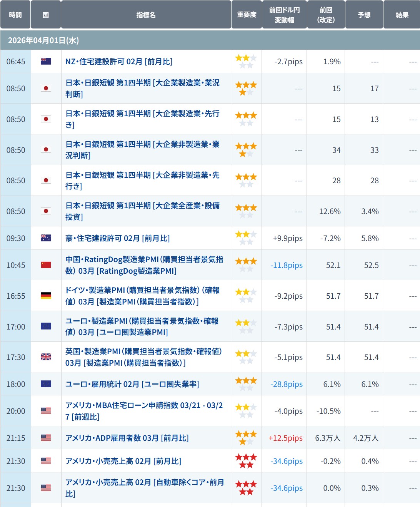
Task: Click the Japan flag in the 設備投資 row
Action: [46, 211]
